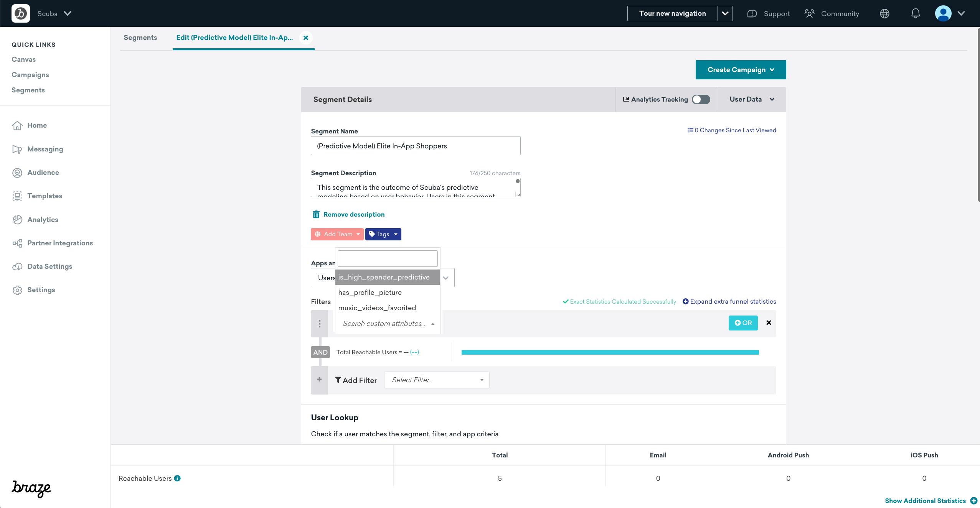Expand the account menu chevron
The height and width of the screenshot is (508, 980).
(x=961, y=13)
